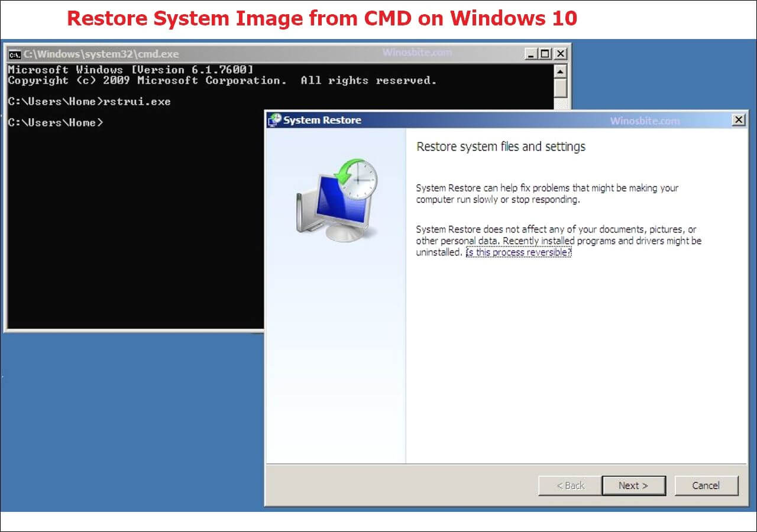Click the cmd window scrollbar thumb
Viewport: 757px width, 532px height.
click(561, 88)
